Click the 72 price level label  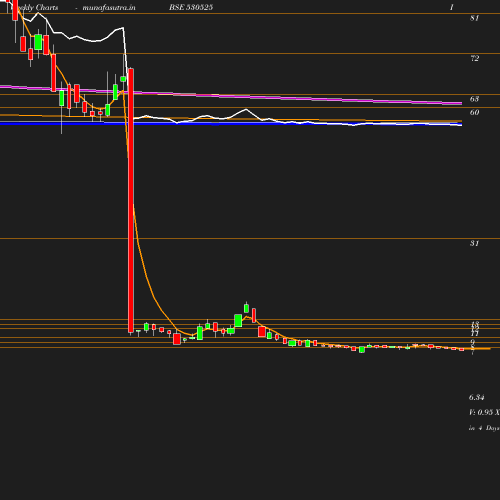point(474,58)
